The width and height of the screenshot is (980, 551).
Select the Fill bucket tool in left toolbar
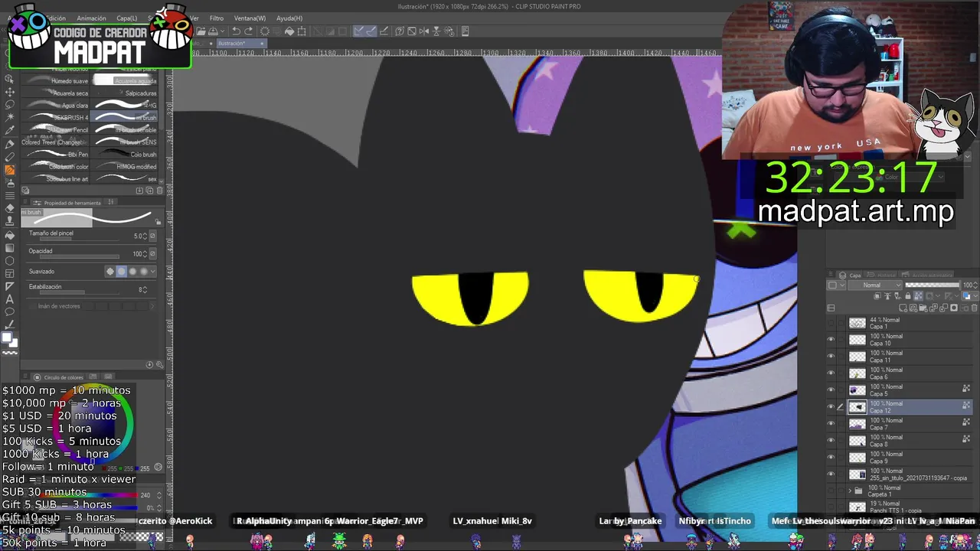9,235
